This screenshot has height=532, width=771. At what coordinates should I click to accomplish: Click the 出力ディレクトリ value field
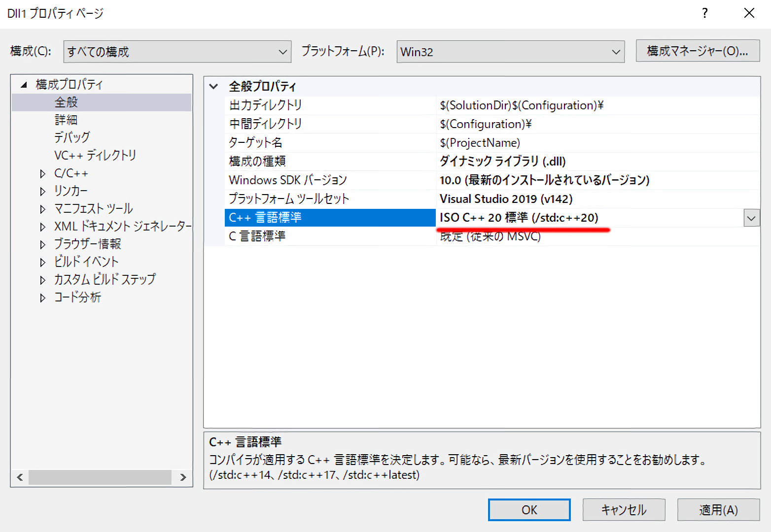(596, 105)
